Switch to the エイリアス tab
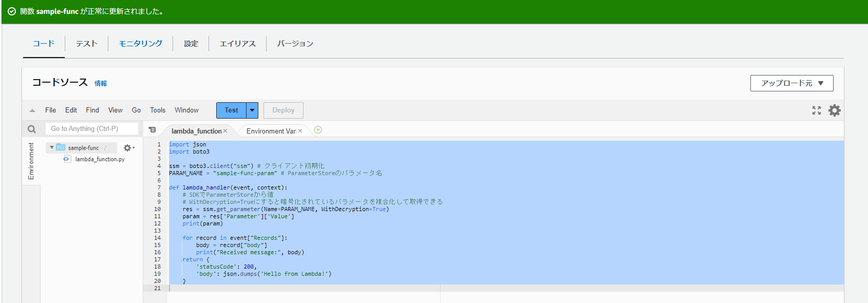The height and width of the screenshot is (303, 868). pyautogui.click(x=238, y=44)
